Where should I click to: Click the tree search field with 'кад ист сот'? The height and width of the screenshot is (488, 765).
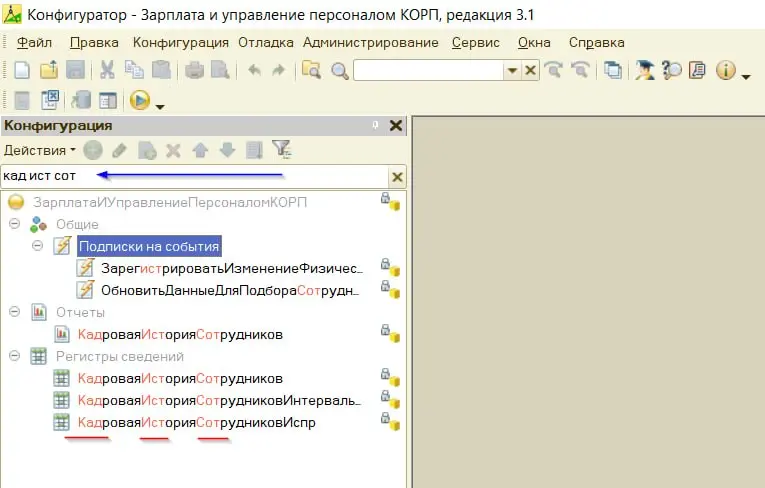coord(195,176)
